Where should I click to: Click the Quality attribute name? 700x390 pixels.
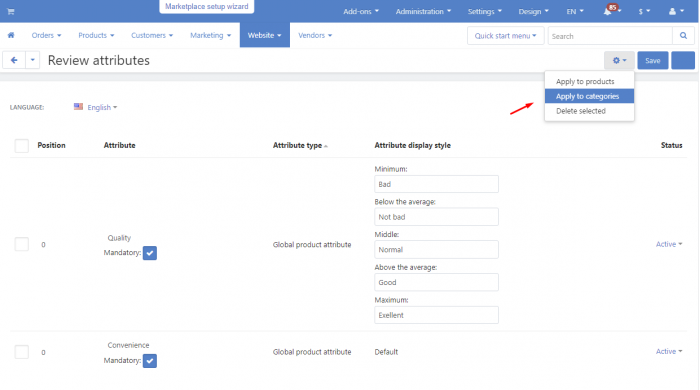click(119, 238)
